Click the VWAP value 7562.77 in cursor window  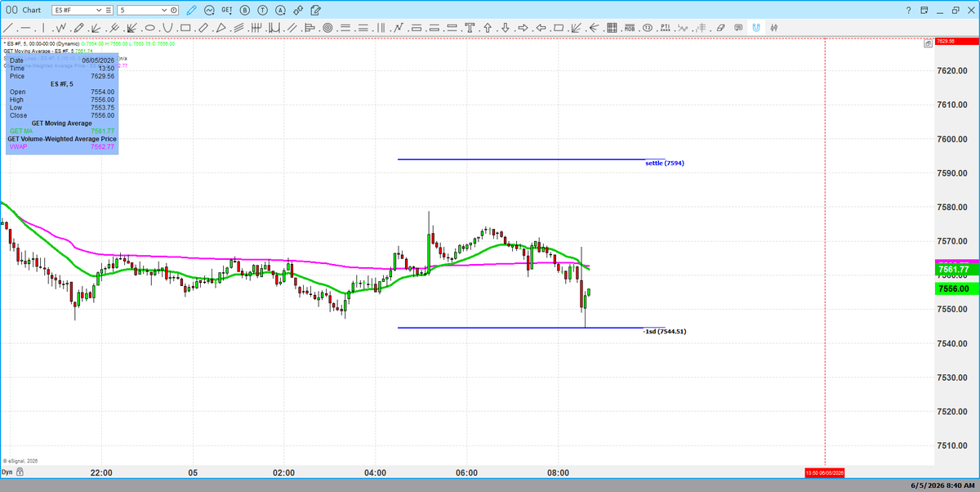pyautogui.click(x=101, y=146)
